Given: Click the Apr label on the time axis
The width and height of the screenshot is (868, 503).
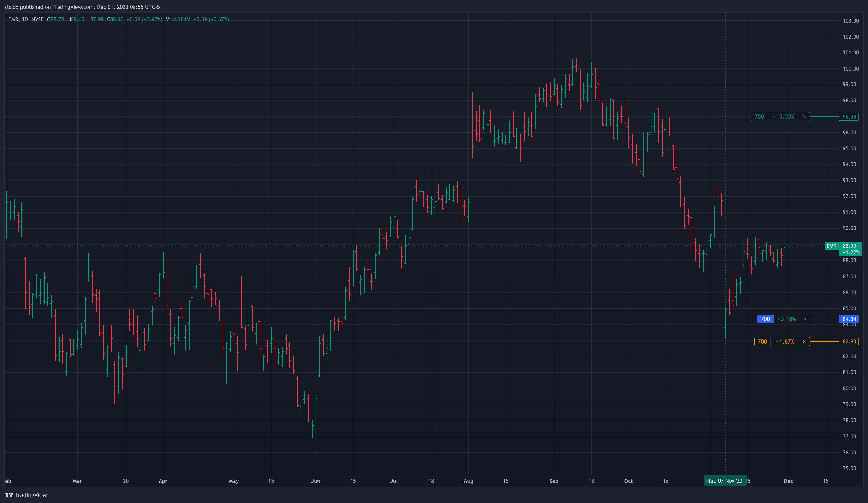Looking at the screenshot, I should coord(163,481).
